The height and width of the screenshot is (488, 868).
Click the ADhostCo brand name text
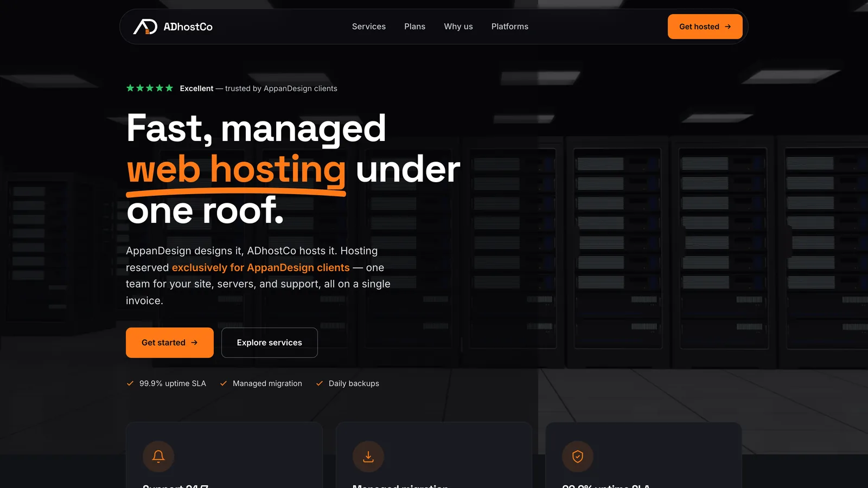[x=188, y=27]
